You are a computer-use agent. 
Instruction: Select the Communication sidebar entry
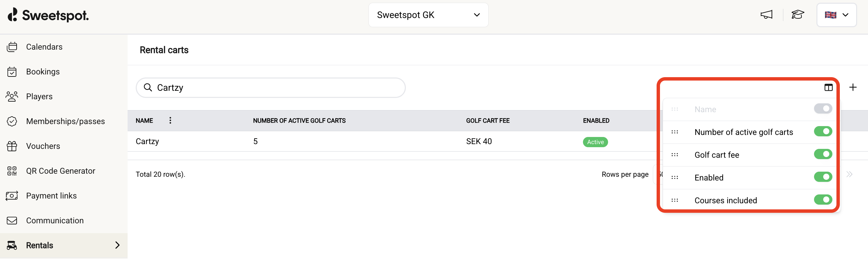pos(55,220)
